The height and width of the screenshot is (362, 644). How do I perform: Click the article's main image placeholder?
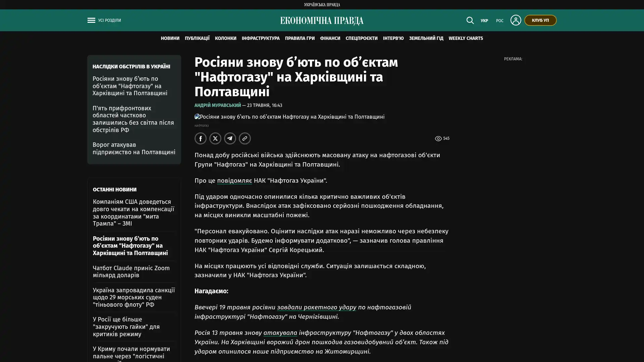click(x=289, y=117)
